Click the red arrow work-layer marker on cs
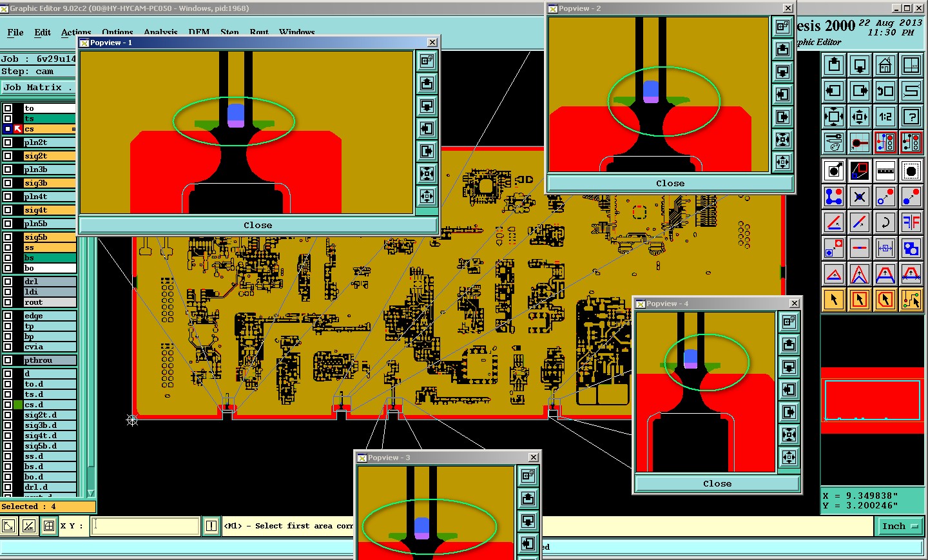928x560 pixels. (x=18, y=129)
